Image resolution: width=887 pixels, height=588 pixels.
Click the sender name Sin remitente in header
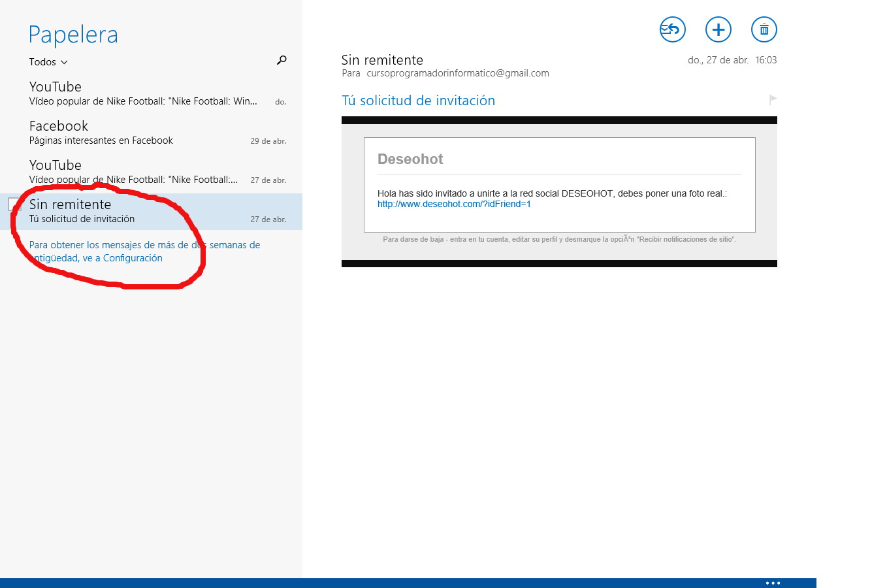[x=382, y=60]
